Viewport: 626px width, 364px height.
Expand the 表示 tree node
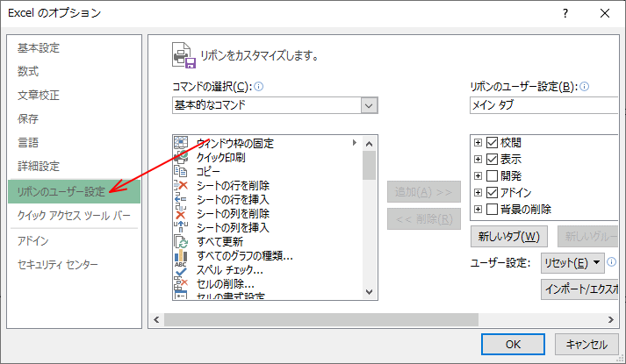[478, 159]
